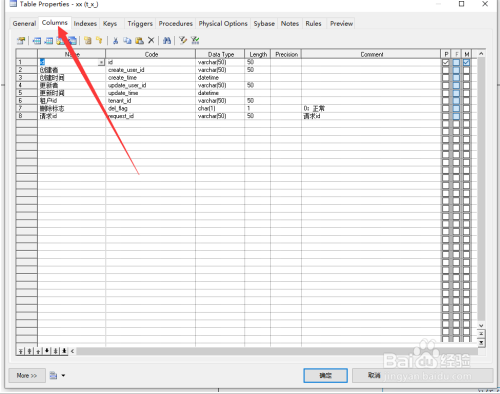Click the 确定 confirm button
This screenshot has height=394, width=500.
[325, 376]
